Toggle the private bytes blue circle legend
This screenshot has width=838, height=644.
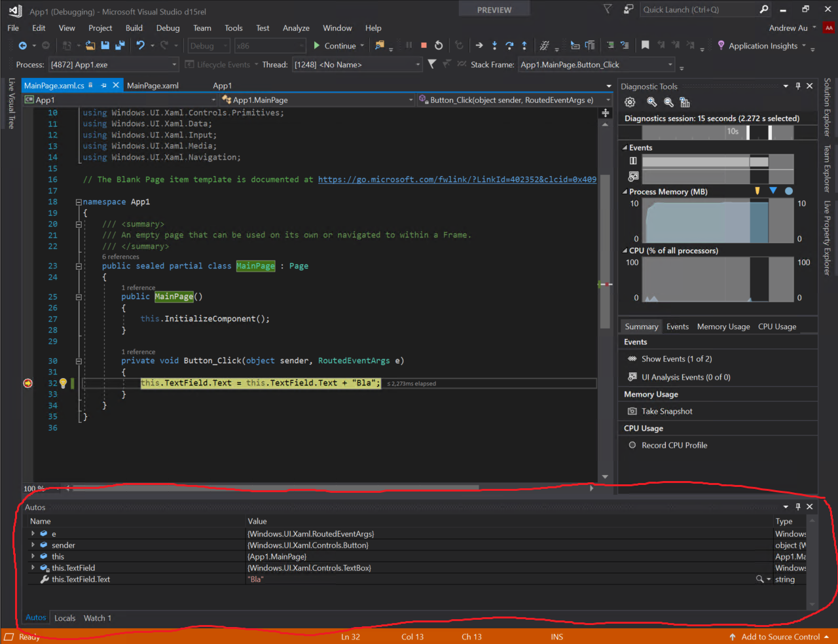point(789,191)
